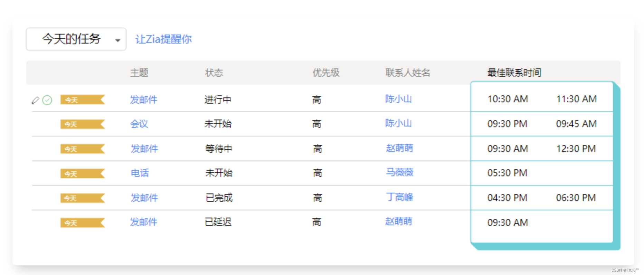644x275 pixels.
Task: Click the 12:30 PM contact time
Action: point(576,149)
